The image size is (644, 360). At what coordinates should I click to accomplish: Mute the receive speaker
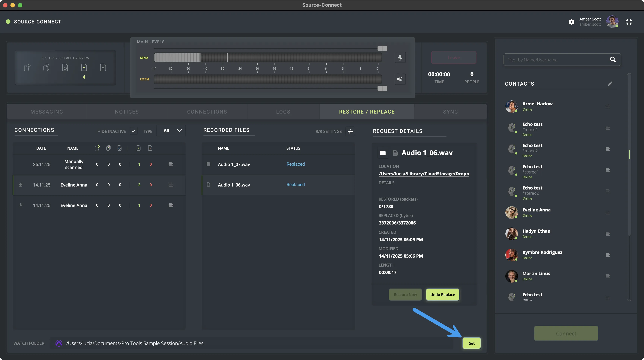point(400,79)
